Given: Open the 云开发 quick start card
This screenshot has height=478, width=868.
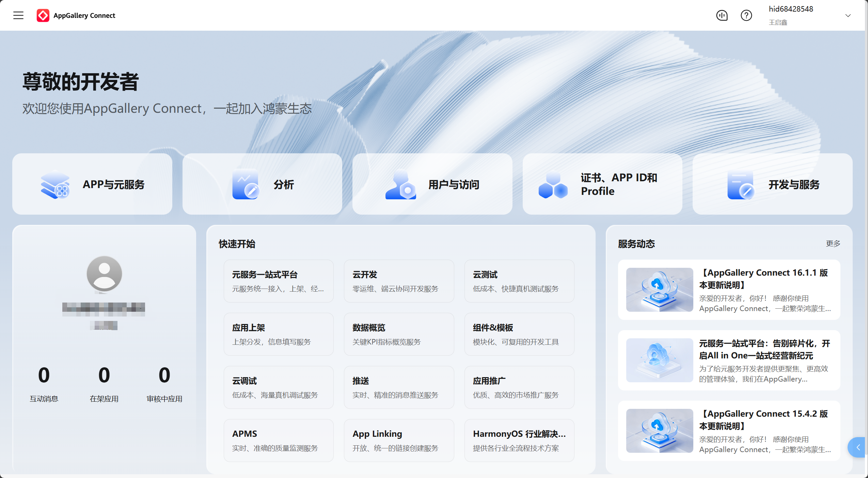Looking at the screenshot, I should [399, 281].
